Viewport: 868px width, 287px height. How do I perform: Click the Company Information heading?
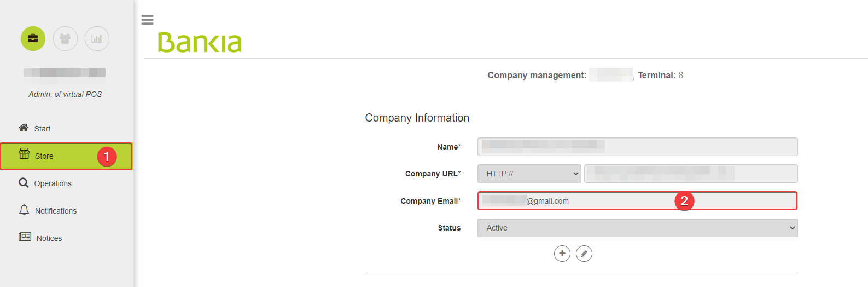point(417,118)
